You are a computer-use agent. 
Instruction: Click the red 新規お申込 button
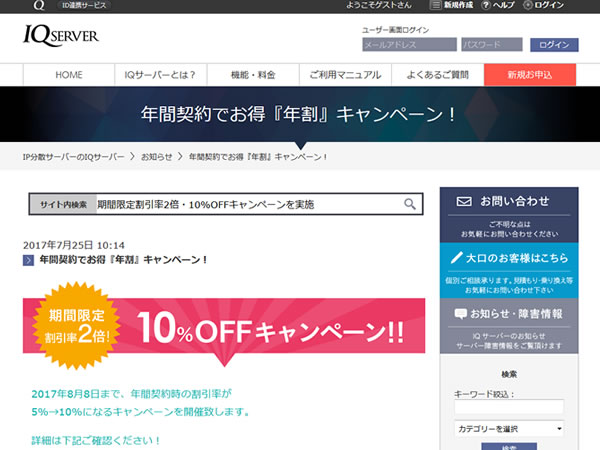[530, 75]
